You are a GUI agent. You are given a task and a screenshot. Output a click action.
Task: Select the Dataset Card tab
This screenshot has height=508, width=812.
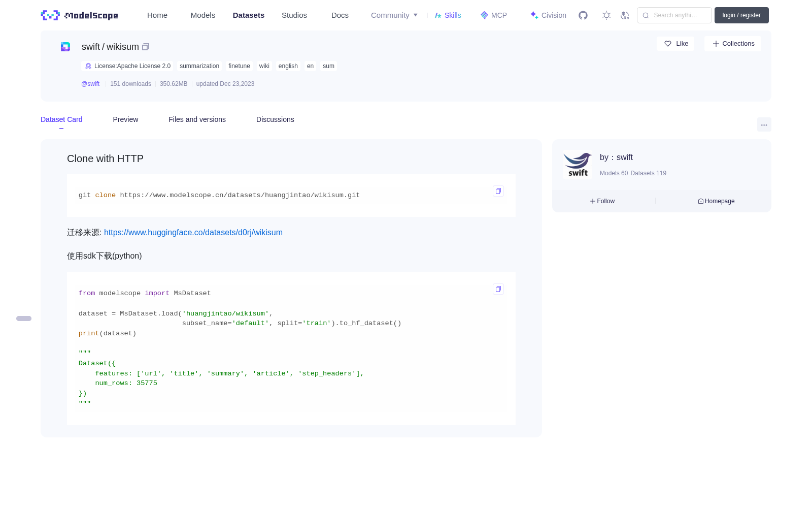tap(61, 119)
